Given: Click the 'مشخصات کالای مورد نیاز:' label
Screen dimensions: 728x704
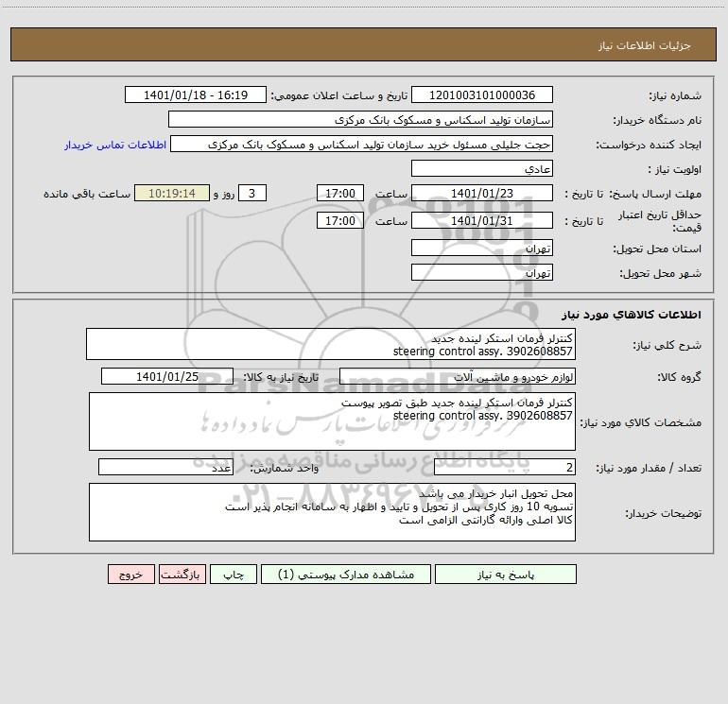Looking at the screenshot, I should coord(641,422).
